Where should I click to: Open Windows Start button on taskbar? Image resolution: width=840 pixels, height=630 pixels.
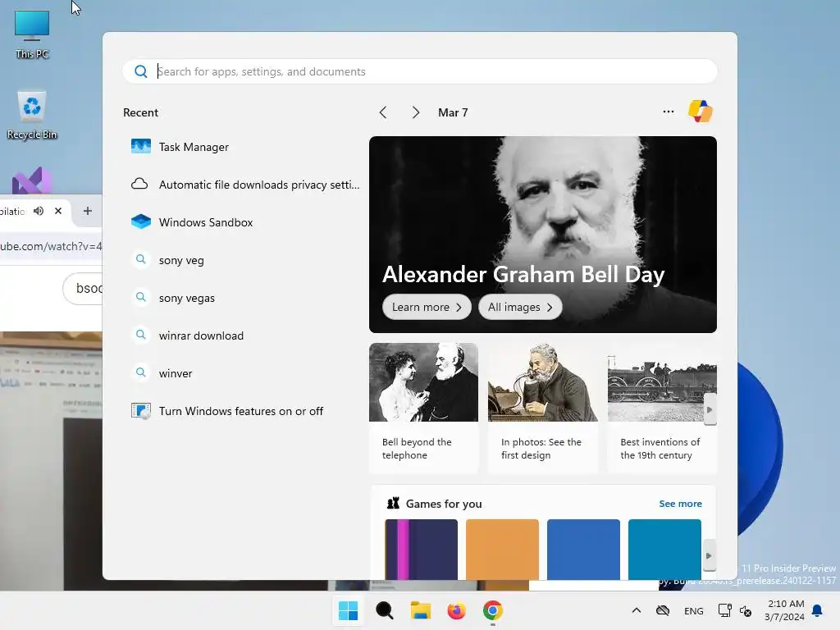[x=348, y=610]
